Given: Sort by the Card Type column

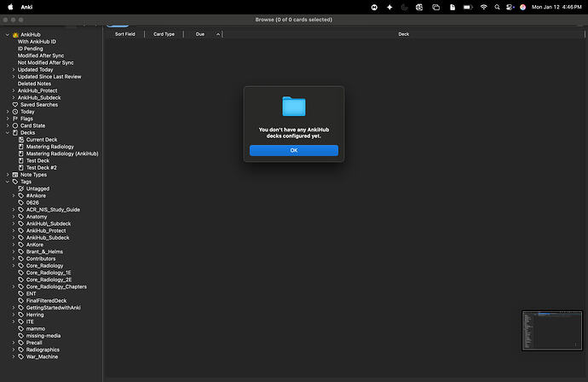Looking at the screenshot, I should pyautogui.click(x=164, y=34).
